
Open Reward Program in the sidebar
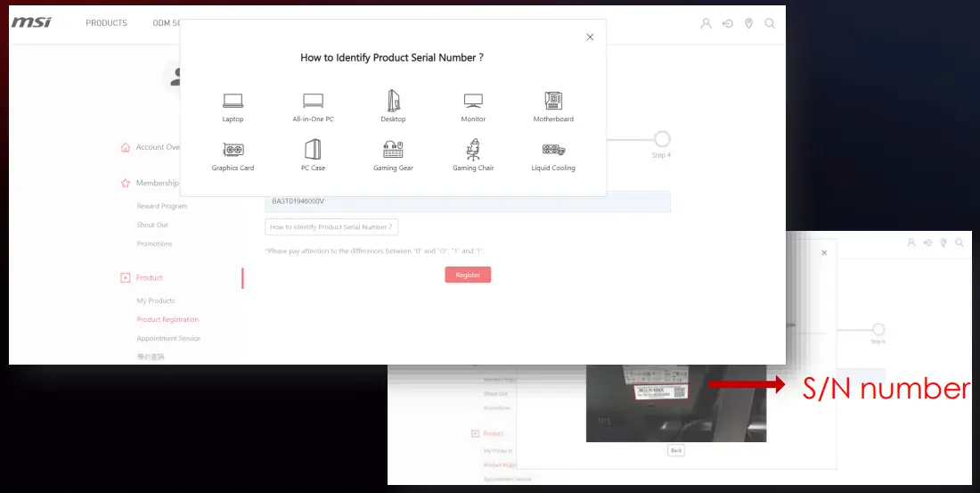click(x=162, y=206)
